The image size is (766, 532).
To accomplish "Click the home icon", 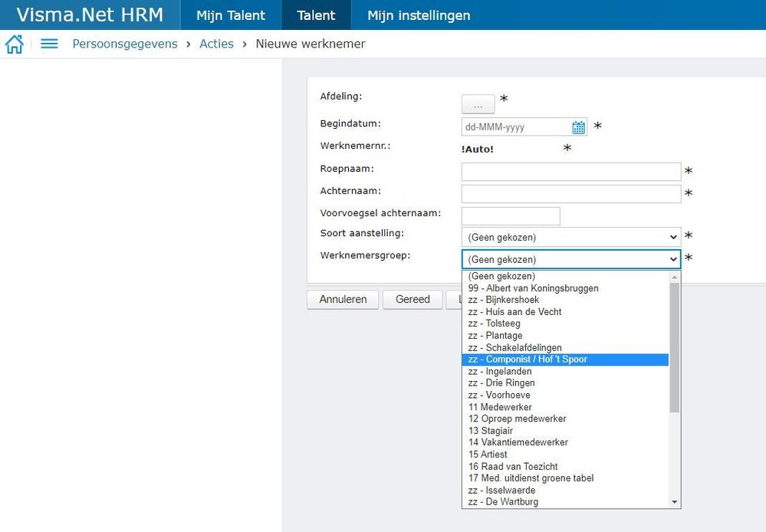I will [14, 44].
